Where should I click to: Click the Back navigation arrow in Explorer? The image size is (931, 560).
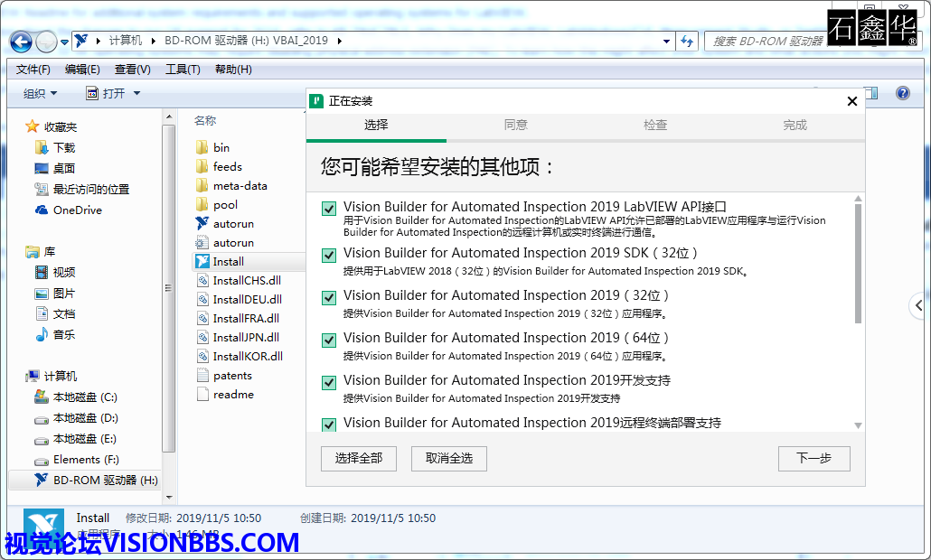click(21, 42)
